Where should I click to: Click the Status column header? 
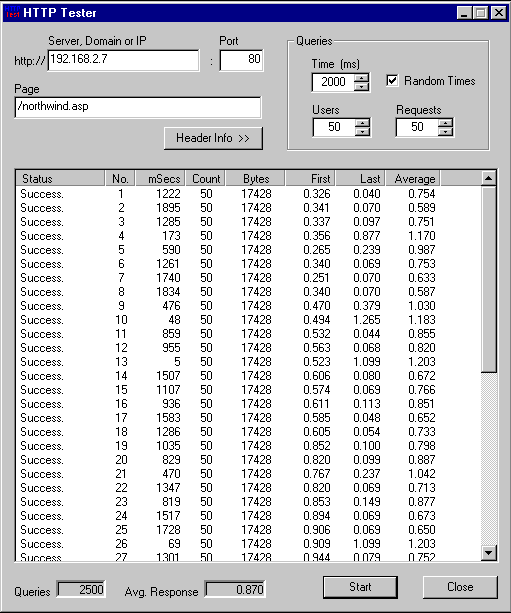click(61, 179)
